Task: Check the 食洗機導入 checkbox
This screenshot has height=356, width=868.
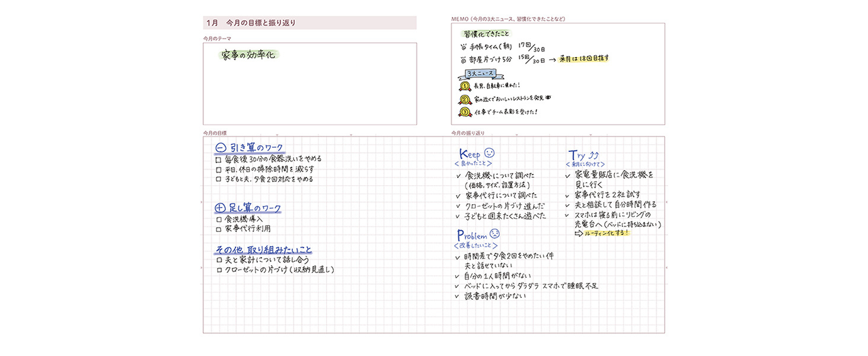Action: pos(219,220)
